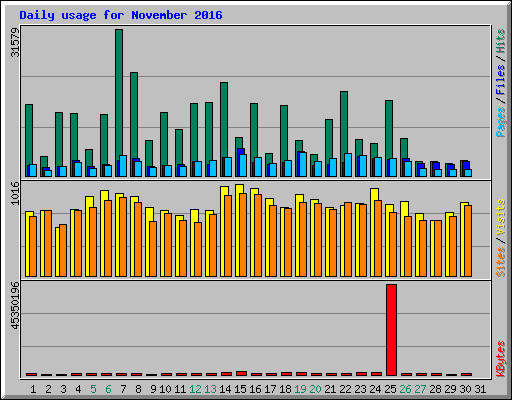
Task: Select the orange sites bar for day 9
Action: tap(153, 249)
